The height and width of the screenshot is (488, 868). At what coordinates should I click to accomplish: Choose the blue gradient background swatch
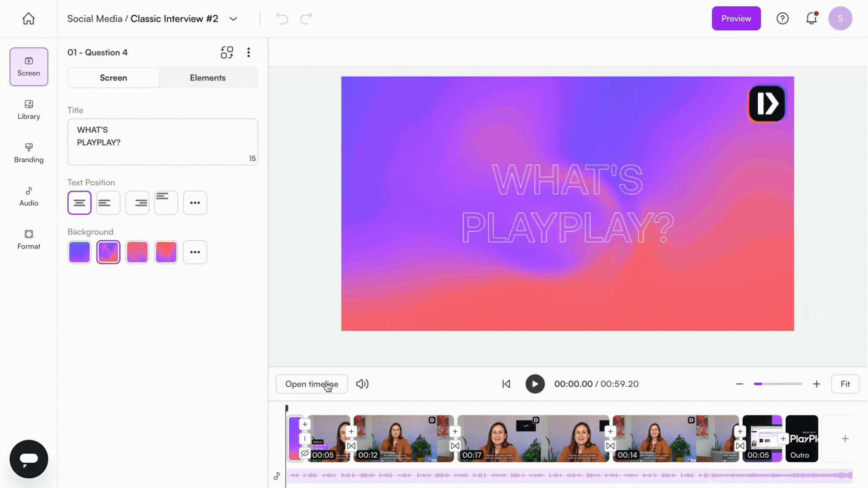pyautogui.click(x=80, y=252)
